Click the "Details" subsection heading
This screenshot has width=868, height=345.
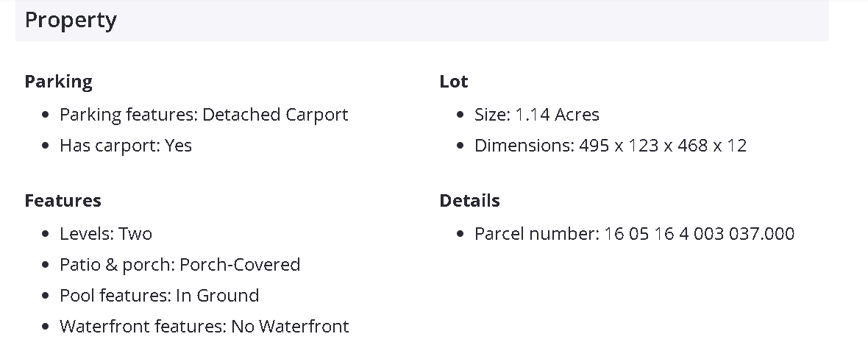pyautogui.click(x=469, y=201)
